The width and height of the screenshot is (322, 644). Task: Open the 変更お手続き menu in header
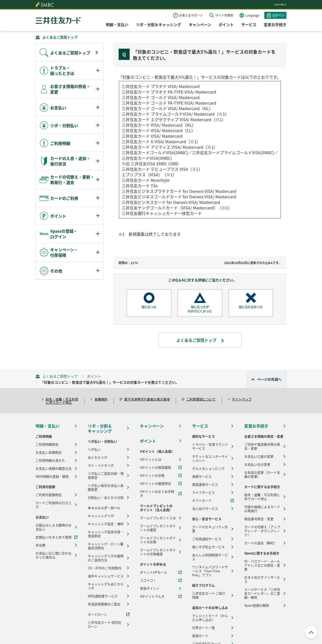pyautogui.click(x=275, y=25)
